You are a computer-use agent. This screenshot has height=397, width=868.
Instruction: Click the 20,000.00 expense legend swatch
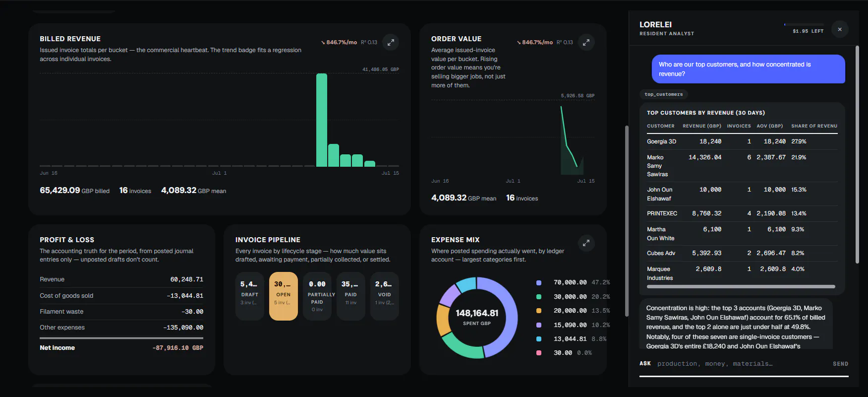click(x=539, y=311)
